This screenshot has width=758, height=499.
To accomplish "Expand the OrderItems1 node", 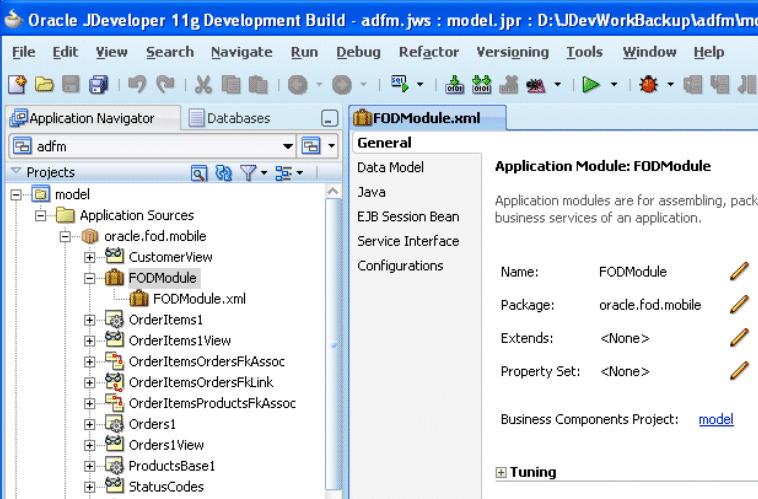I will 89,320.
